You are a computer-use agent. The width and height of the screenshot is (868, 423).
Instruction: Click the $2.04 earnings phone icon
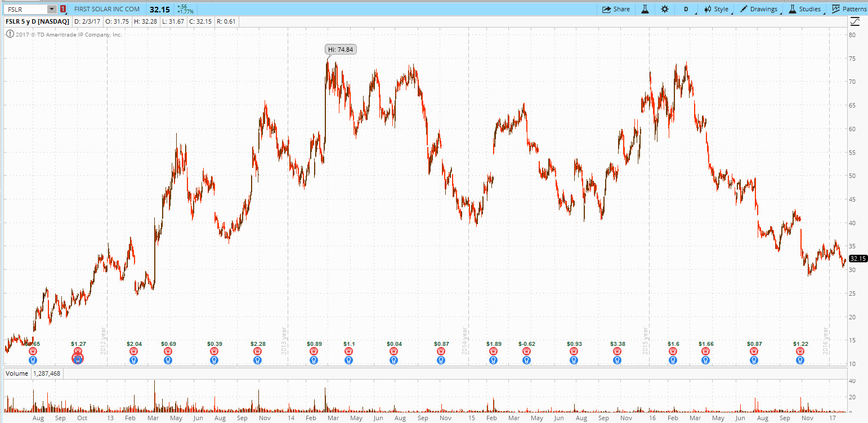point(133,351)
